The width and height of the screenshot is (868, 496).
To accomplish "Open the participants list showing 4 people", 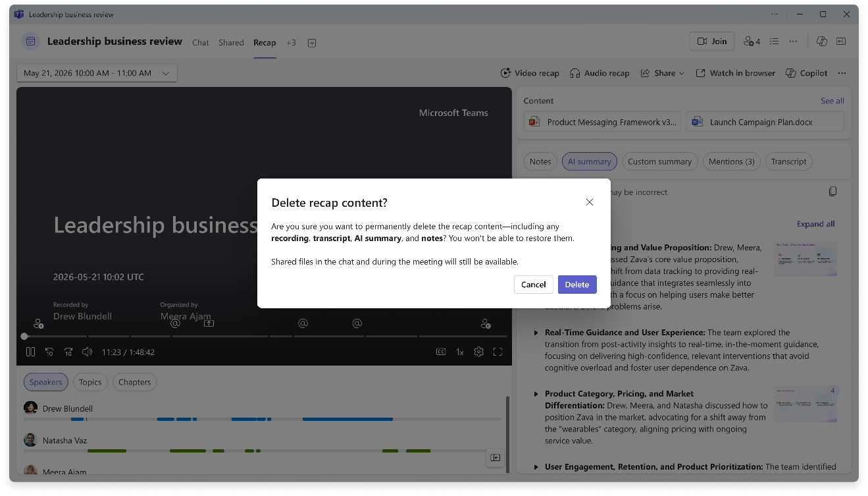I will coord(752,41).
